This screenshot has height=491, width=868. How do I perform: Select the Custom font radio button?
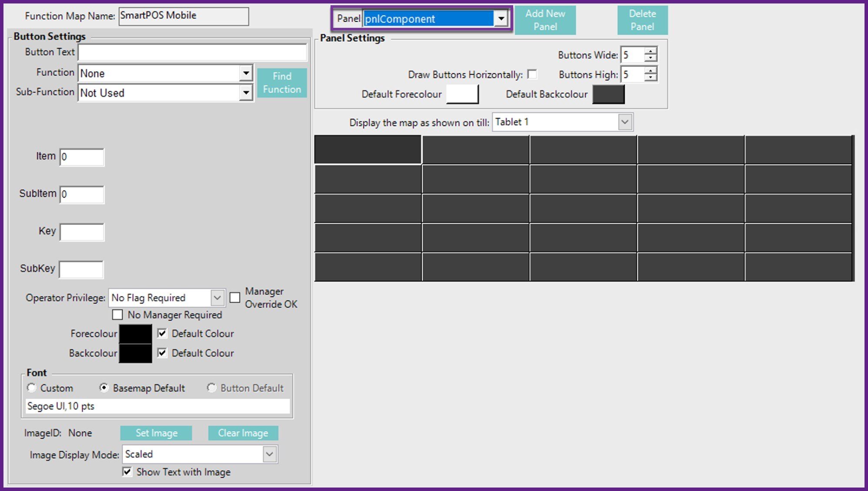click(31, 388)
